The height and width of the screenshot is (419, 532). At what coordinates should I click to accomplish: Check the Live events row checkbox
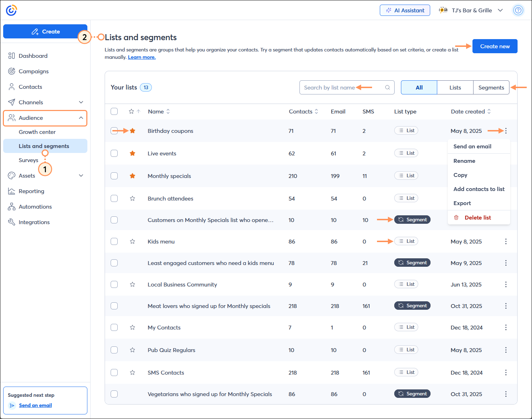pos(114,153)
